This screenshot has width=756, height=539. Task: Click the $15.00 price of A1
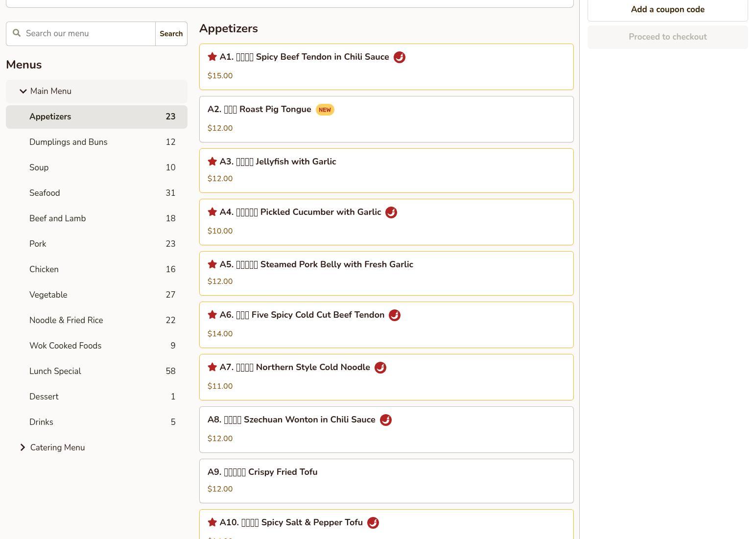pyautogui.click(x=220, y=76)
